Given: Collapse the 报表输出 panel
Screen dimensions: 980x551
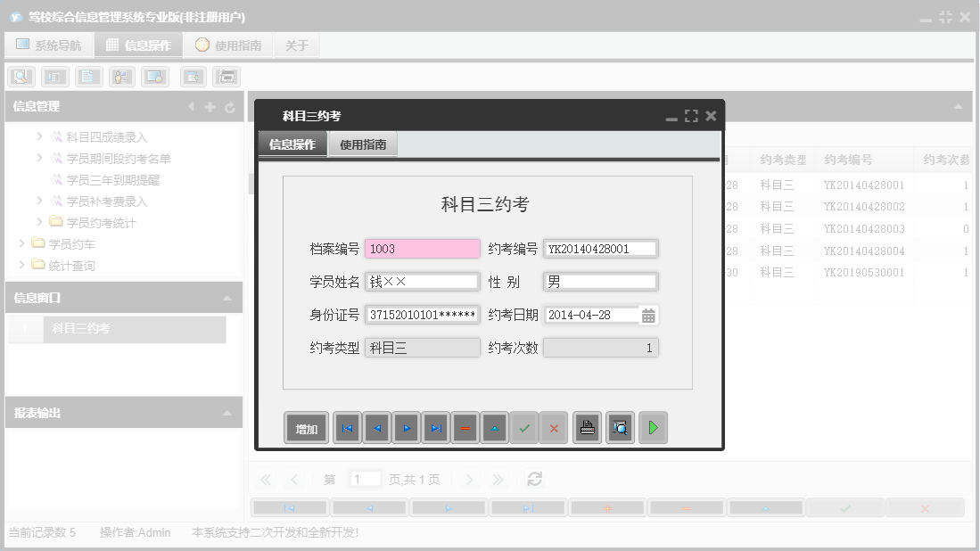Looking at the screenshot, I should 227,413.
